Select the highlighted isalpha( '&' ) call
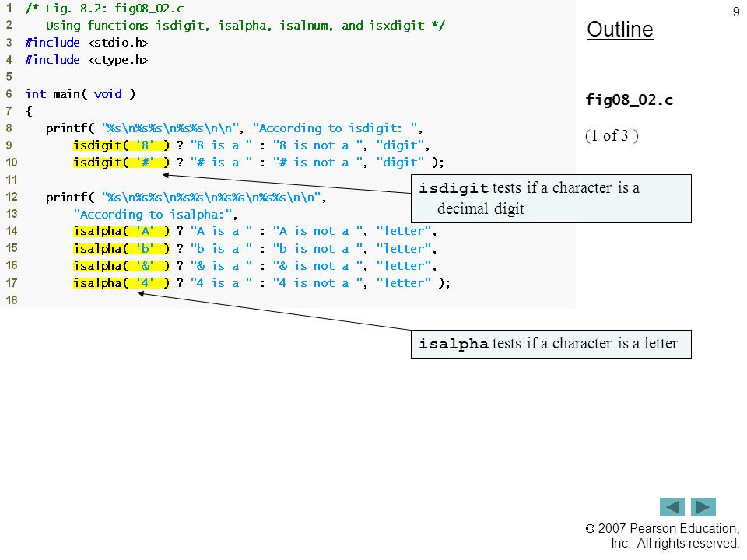Image resolution: width=747 pixels, height=560 pixels. [x=121, y=266]
